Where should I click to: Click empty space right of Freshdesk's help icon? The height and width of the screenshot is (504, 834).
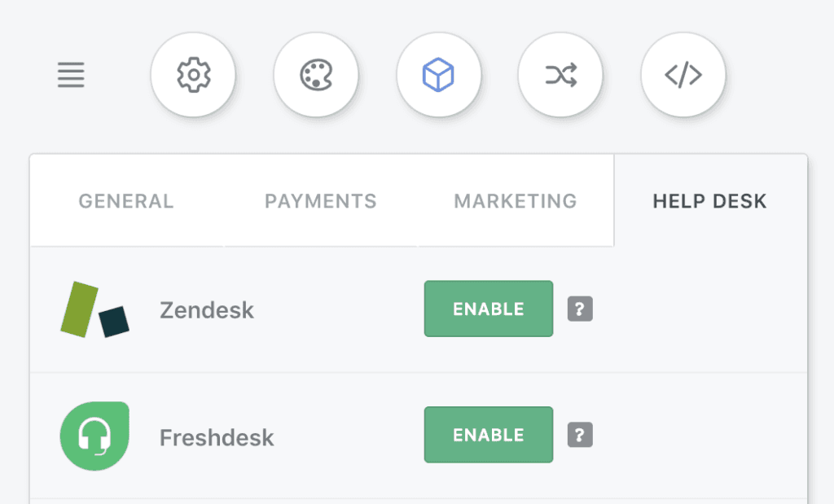point(700,435)
